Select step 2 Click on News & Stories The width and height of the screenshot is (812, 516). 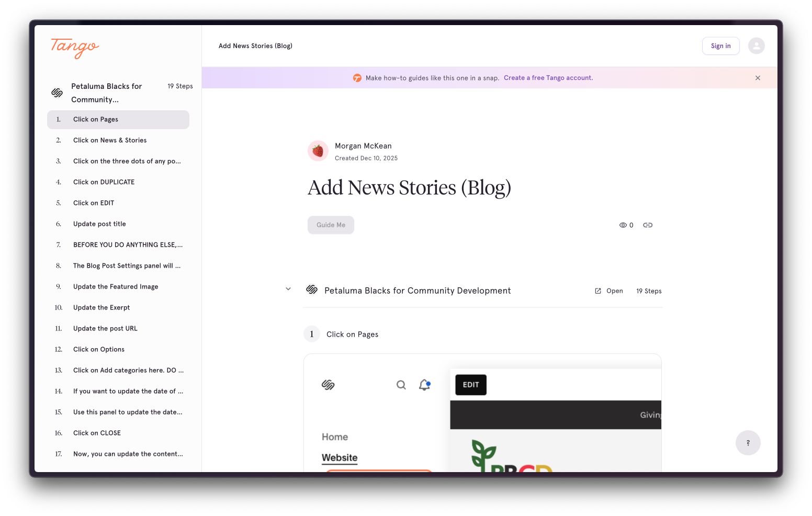[x=110, y=140]
